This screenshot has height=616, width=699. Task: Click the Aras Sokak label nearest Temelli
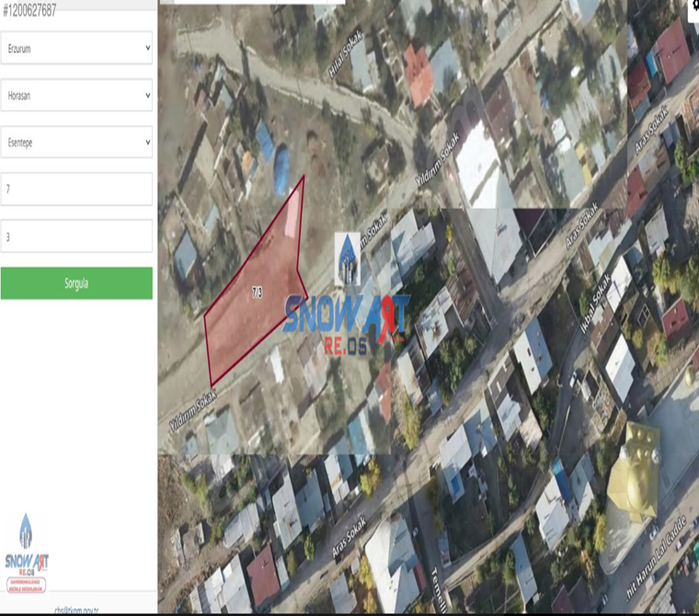349,537
